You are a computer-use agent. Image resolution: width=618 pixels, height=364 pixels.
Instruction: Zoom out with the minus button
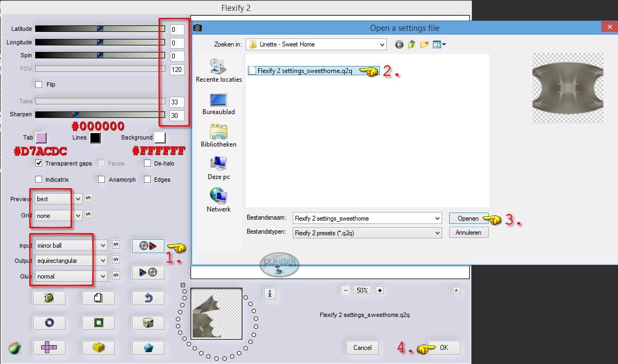[346, 290]
